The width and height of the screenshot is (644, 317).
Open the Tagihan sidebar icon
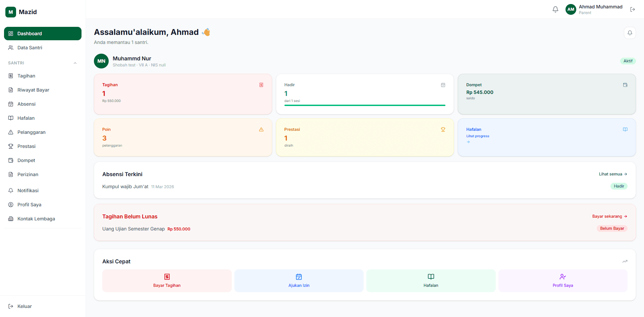[10, 76]
